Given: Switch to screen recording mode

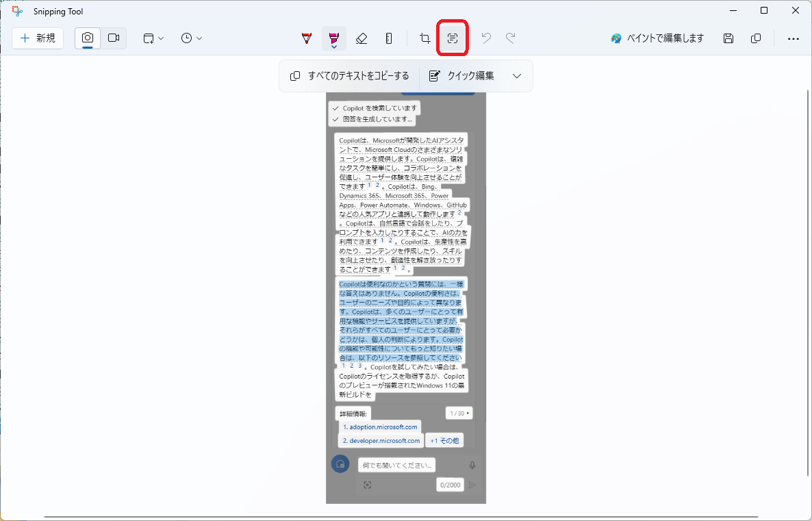Looking at the screenshot, I should (x=114, y=38).
